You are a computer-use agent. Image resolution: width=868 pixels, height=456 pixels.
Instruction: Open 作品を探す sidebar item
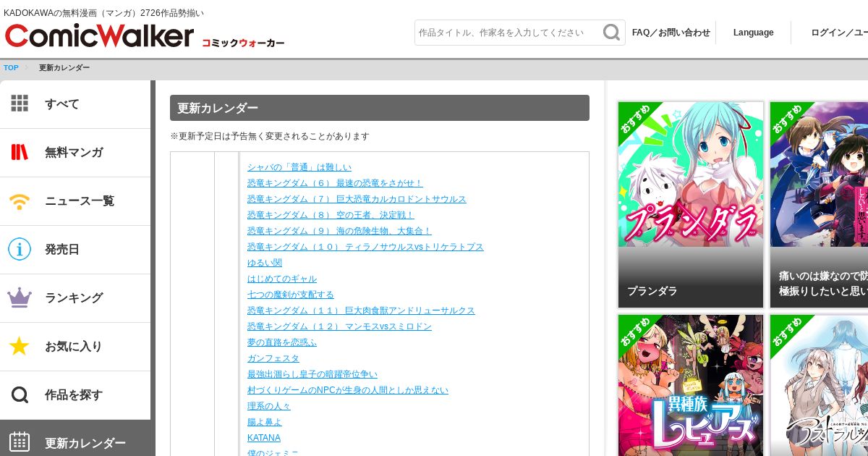click(x=75, y=395)
